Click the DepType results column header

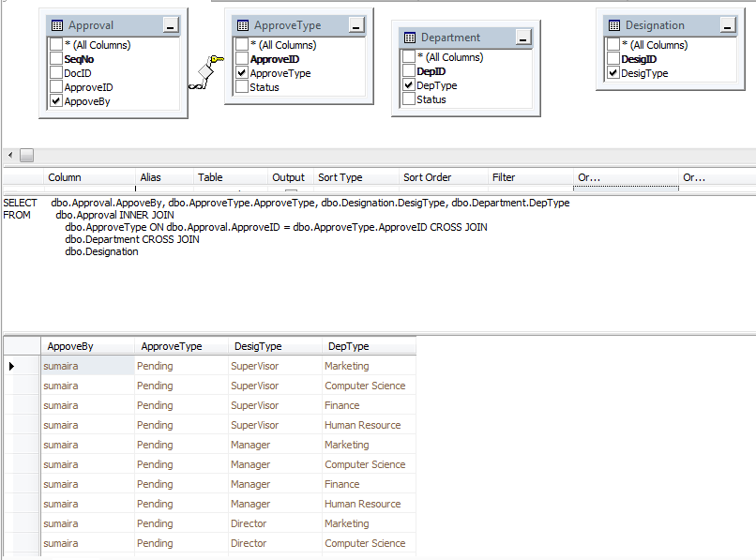[x=369, y=346]
